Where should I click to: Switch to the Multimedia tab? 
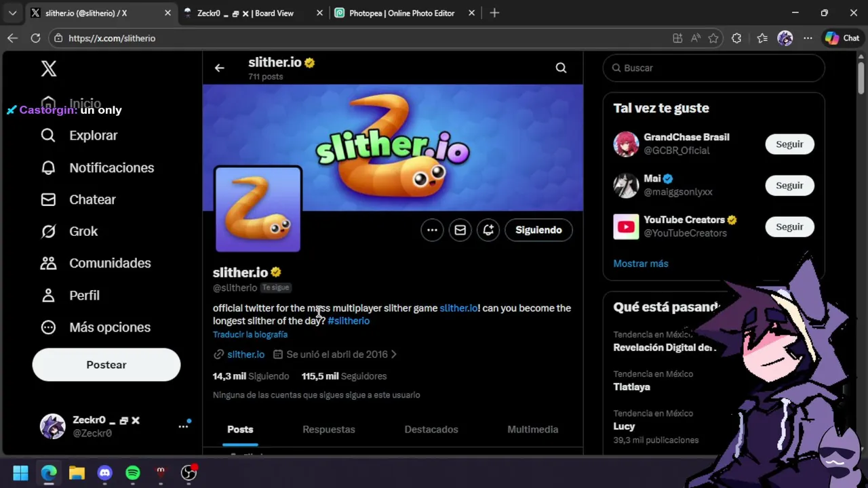[533, 430]
